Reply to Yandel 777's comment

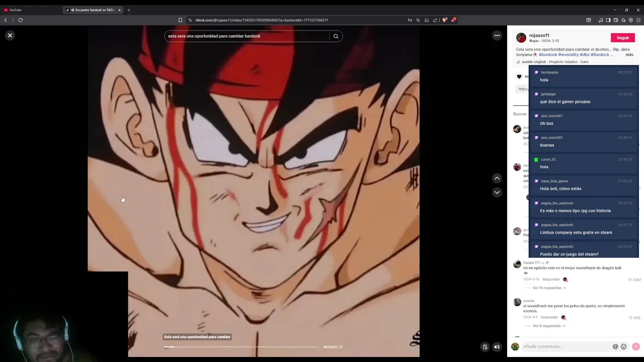point(551,280)
